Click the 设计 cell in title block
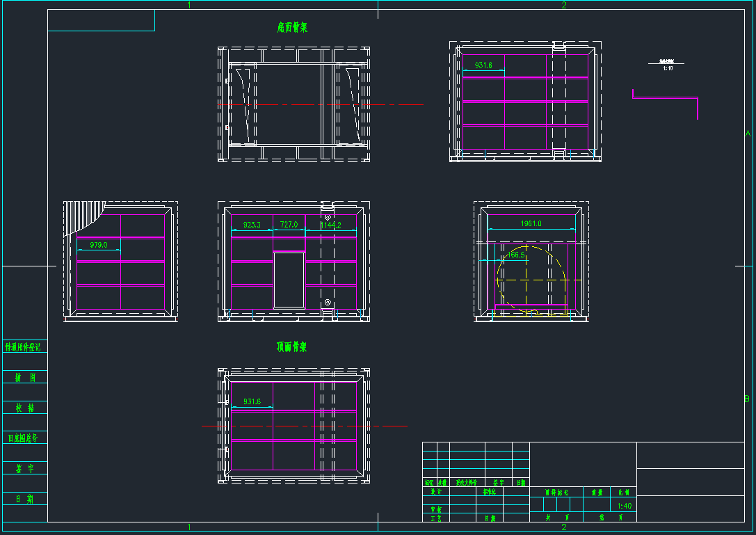756x535 pixels. click(435, 490)
